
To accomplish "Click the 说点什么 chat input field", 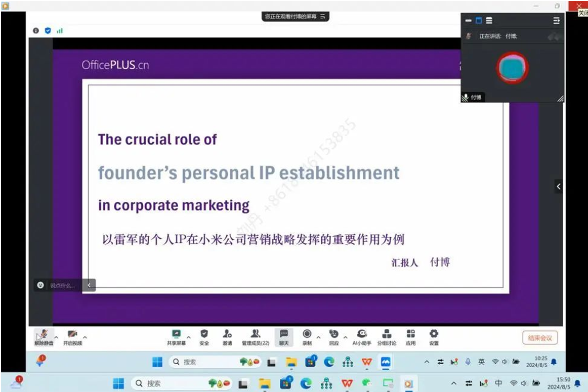I will pos(62,286).
